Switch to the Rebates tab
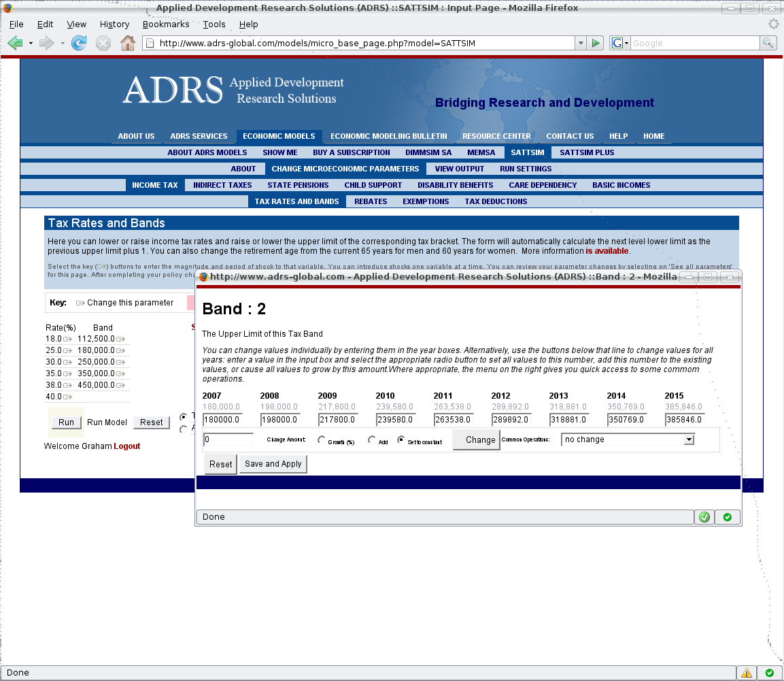Screen dimensions: 784x681 371,201
